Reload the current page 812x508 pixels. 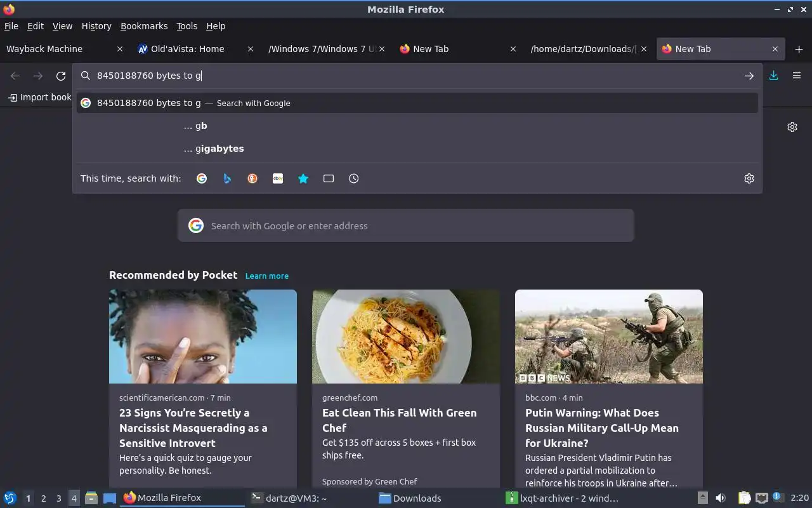tap(61, 76)
